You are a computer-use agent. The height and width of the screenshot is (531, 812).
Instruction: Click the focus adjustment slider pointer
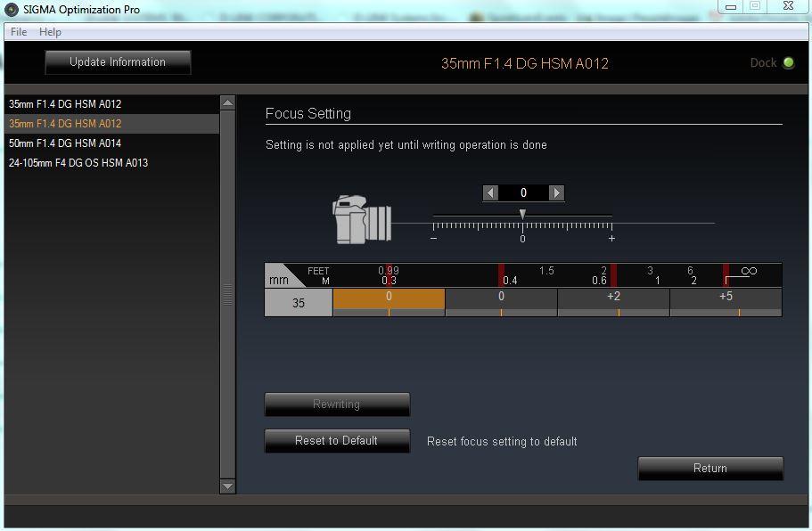pyautogui.click(x=522, y=214)
